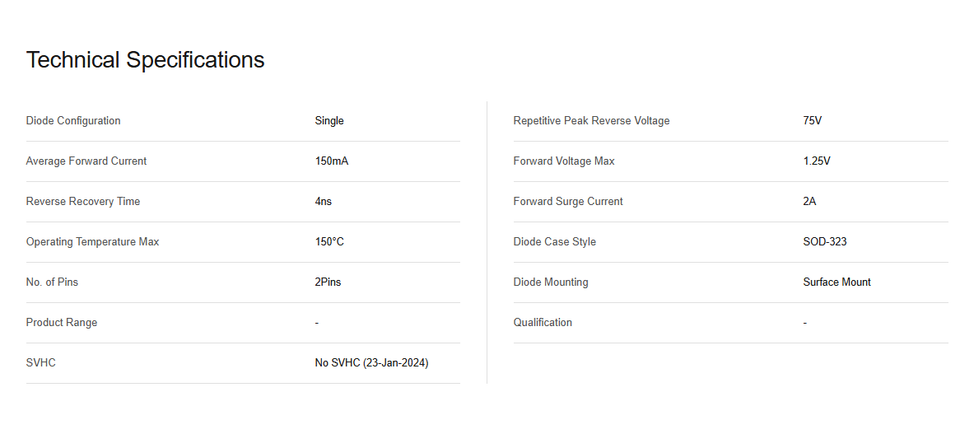
Task: Click the 2Pins value
Action: pyautogui.click(x=328, y=282)
